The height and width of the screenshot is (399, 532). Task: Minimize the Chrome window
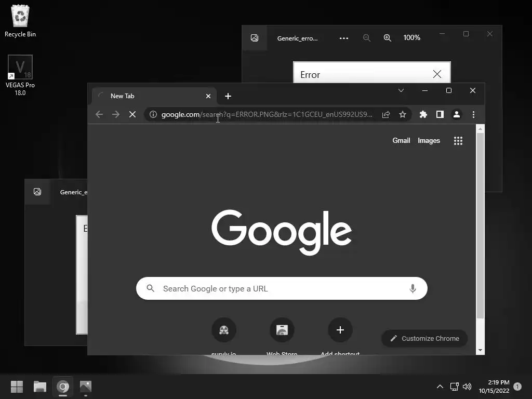[x=425, y=90]
